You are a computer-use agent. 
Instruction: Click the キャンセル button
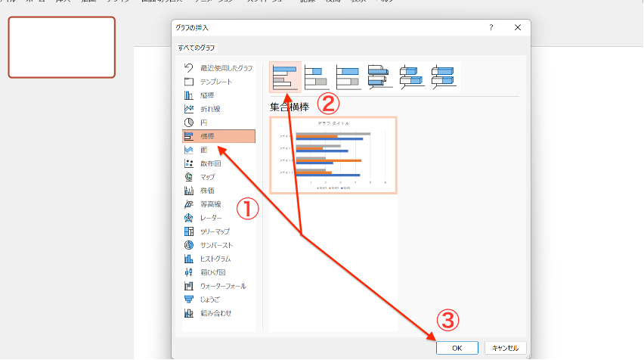[505, 348]
